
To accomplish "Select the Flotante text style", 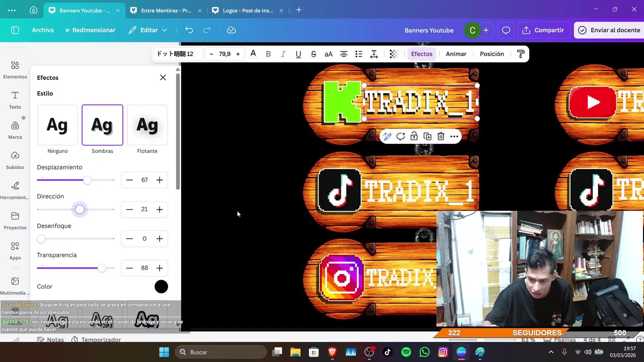I will [x=147, y=125].
